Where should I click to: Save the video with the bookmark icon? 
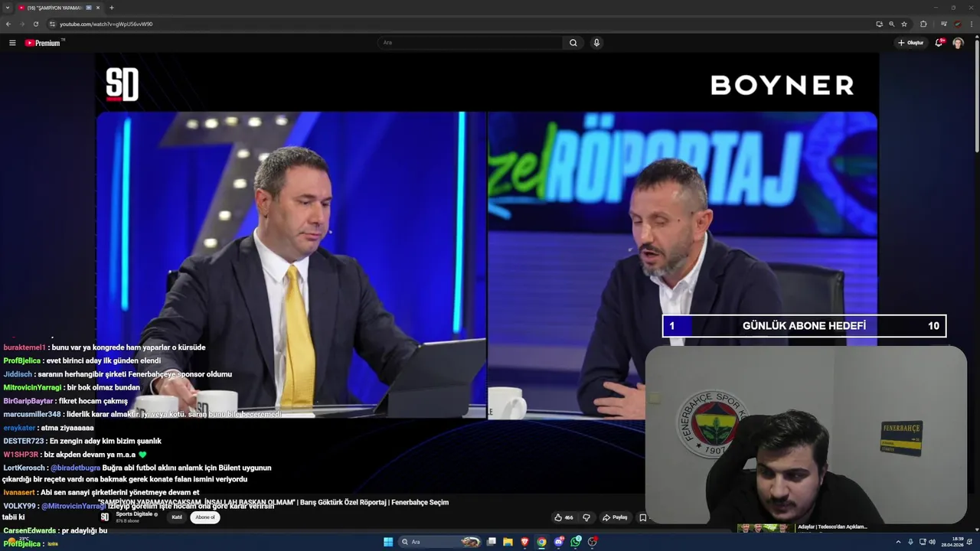[x=642, y=517]
